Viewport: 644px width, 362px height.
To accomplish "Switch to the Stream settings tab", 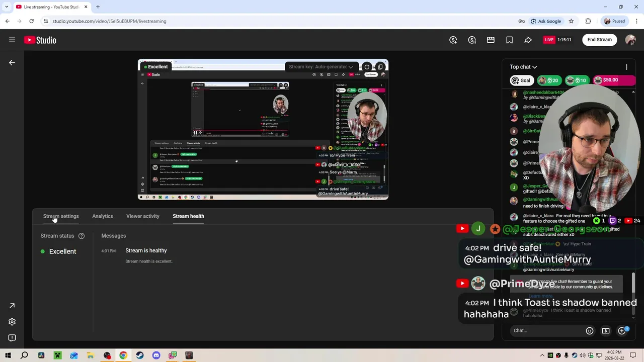I will coord(61,216).
